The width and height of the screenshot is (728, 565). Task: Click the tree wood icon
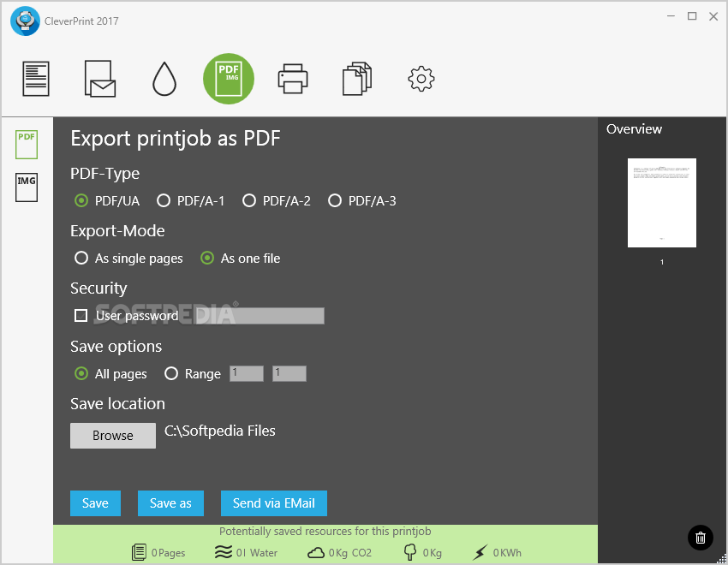[410, 552]
